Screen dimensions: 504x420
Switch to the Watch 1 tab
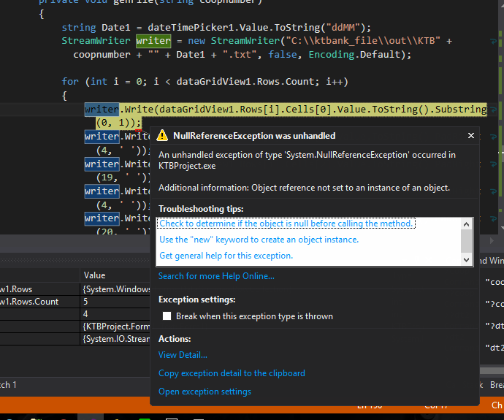(7, 384)
